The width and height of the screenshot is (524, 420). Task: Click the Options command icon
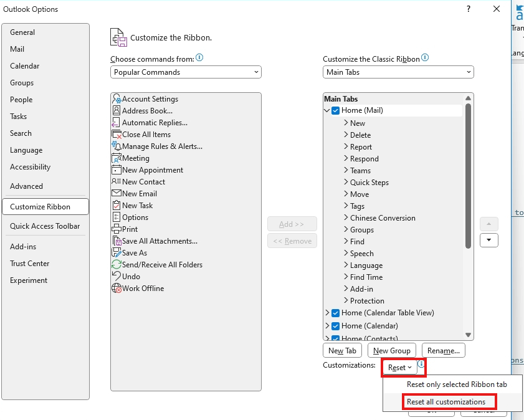coord(117,217)
